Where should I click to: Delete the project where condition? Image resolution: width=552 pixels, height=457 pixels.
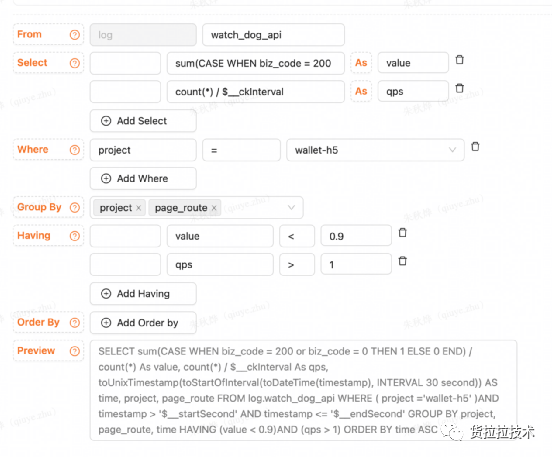[475, 146]
